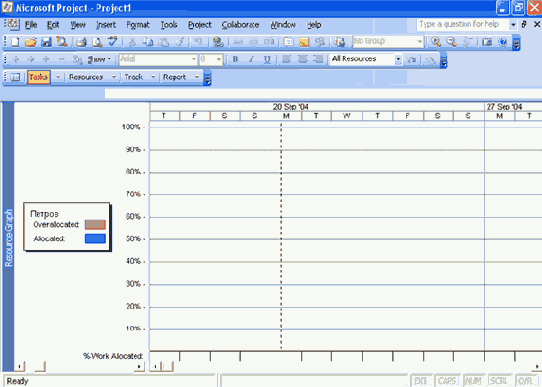Click the Task Notes yellow icon
Image resolution: width=542 pixels, height=387 pixels.
(304, 42)
